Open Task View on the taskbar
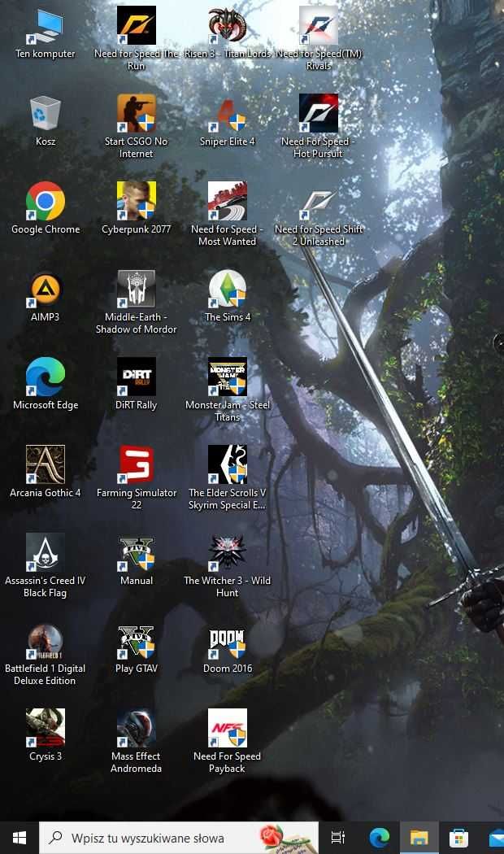Image resolution: width=504 pixels, height=854 pixels. point(338,838)
